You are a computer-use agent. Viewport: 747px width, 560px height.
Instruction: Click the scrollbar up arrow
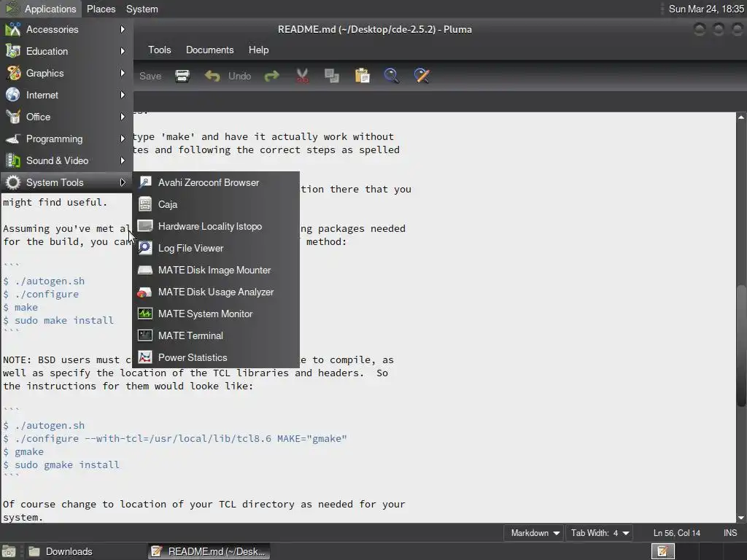click(741, 117)
